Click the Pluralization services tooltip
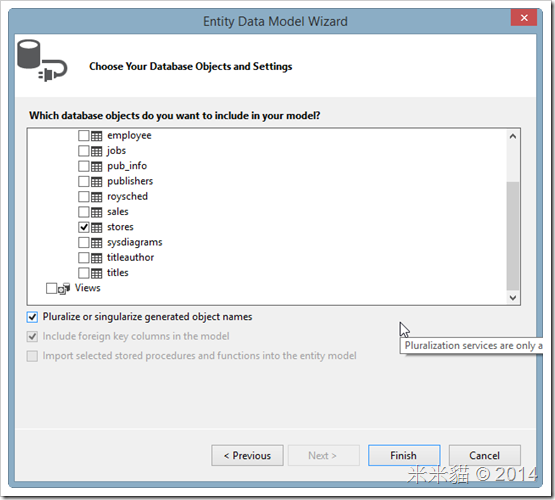The width and height of the screenshot is (555, 500). pyautogui.click(x=471, y=346)
